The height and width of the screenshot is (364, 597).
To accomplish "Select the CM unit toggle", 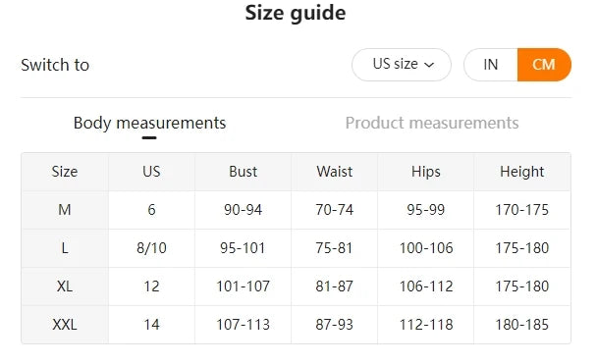I will tap(544, 65).
